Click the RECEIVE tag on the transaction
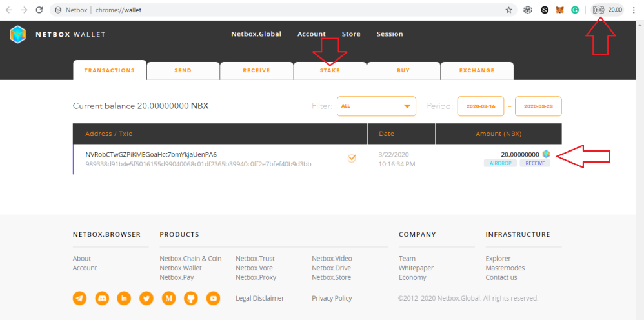644x320 pixels. point(535,163)
